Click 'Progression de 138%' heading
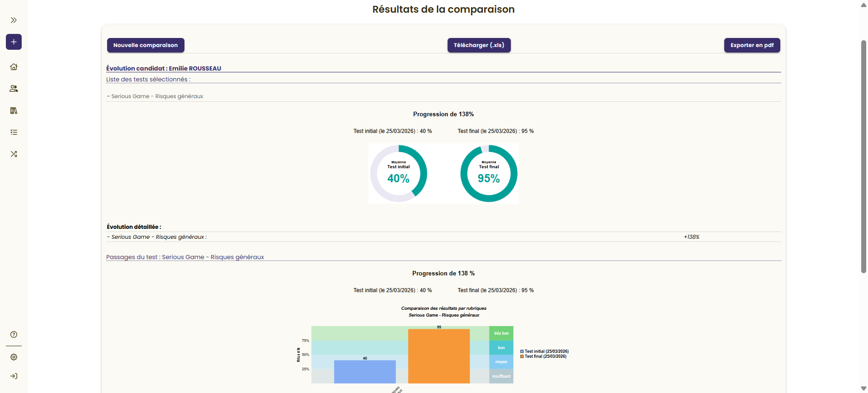The width and height of the screenshot is (868, 393). [x=443, y=114]
